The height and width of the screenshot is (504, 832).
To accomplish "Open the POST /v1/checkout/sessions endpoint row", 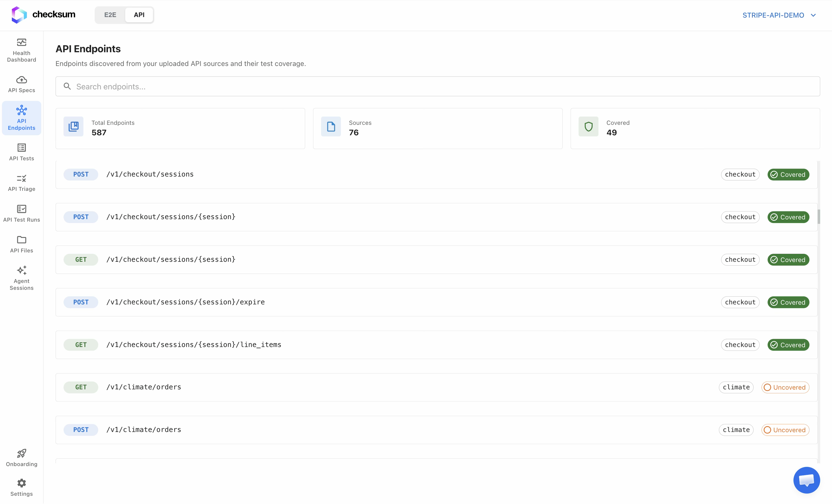I will [x=436, y=174].
